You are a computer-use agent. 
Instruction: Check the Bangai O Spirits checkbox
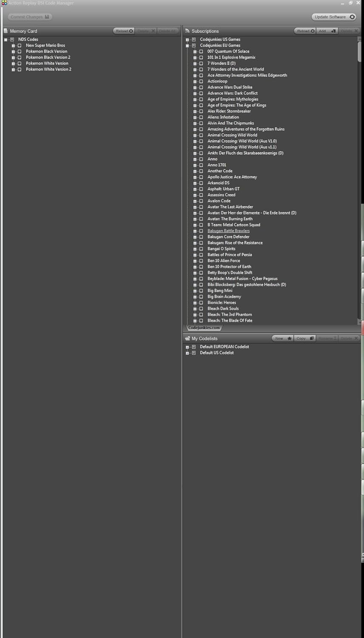click(x=201, y=249)
